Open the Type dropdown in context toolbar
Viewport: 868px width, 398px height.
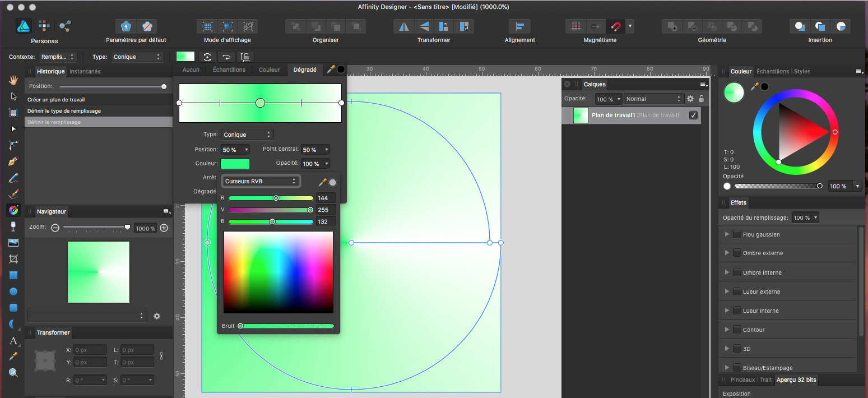137,57
